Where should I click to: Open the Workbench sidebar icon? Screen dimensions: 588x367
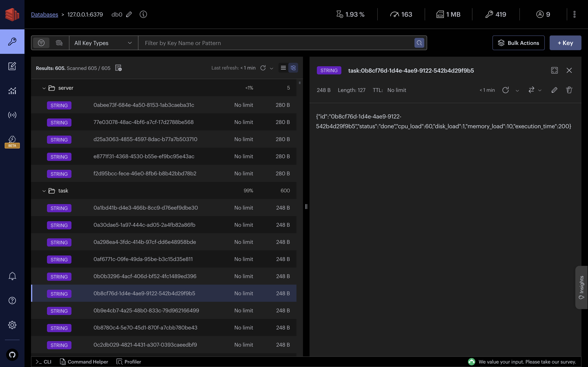tap(12, 66)
